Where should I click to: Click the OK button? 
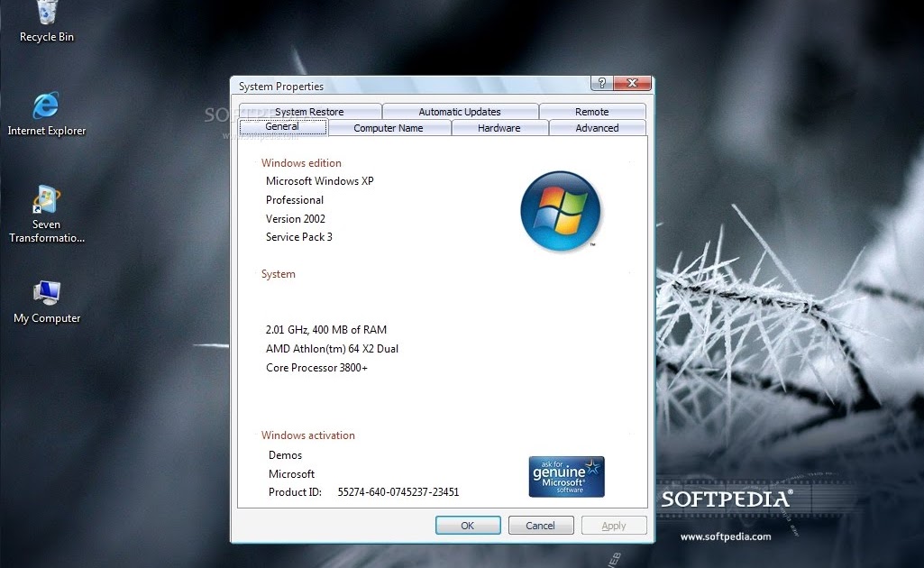(x=468, y=525)
